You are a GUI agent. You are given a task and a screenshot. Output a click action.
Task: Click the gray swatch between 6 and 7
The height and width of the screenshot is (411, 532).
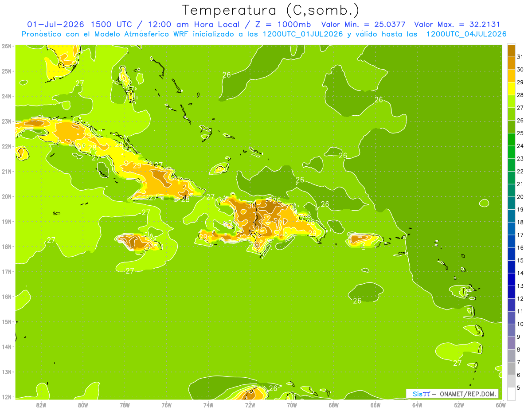pyautogui.click(x=512, y=368)
